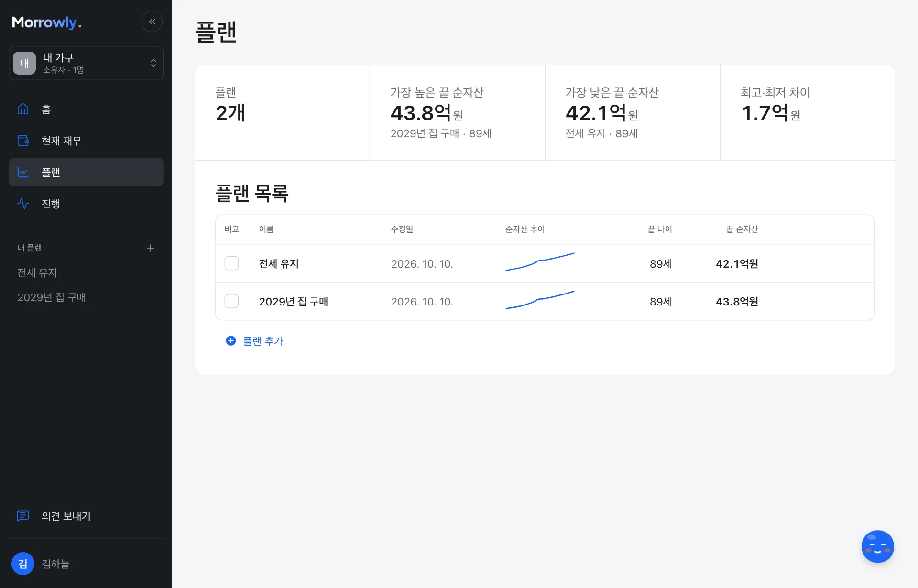The width and height of the screenshot is (918, 588).
Task: Click the Morrowly logo
Action: coord(46,22)
